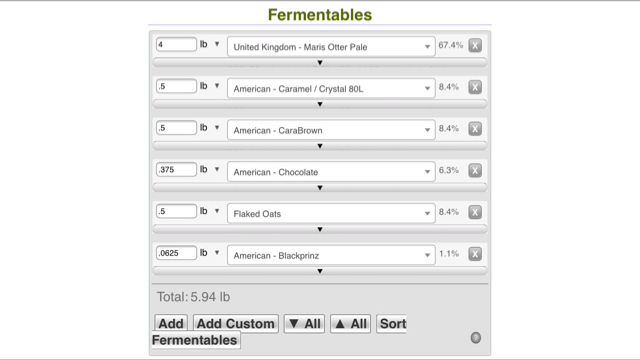
Task: Collapse all fermentables with up-arrow All
Action: 350,324
